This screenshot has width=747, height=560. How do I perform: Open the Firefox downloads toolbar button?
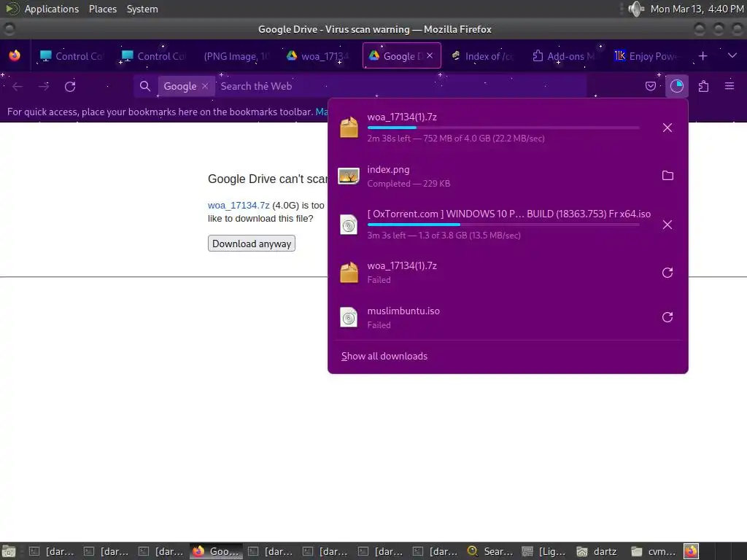click(x=676, y=86)
